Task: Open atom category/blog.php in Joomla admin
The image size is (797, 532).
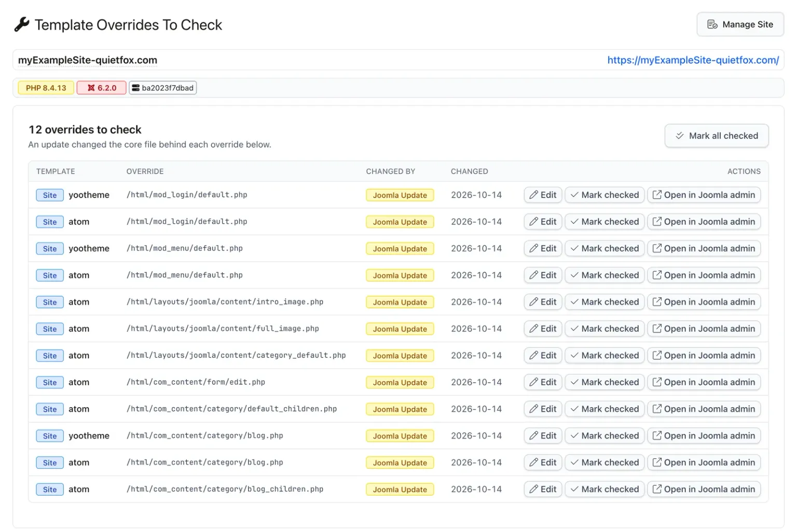Action: click(704, 463)
